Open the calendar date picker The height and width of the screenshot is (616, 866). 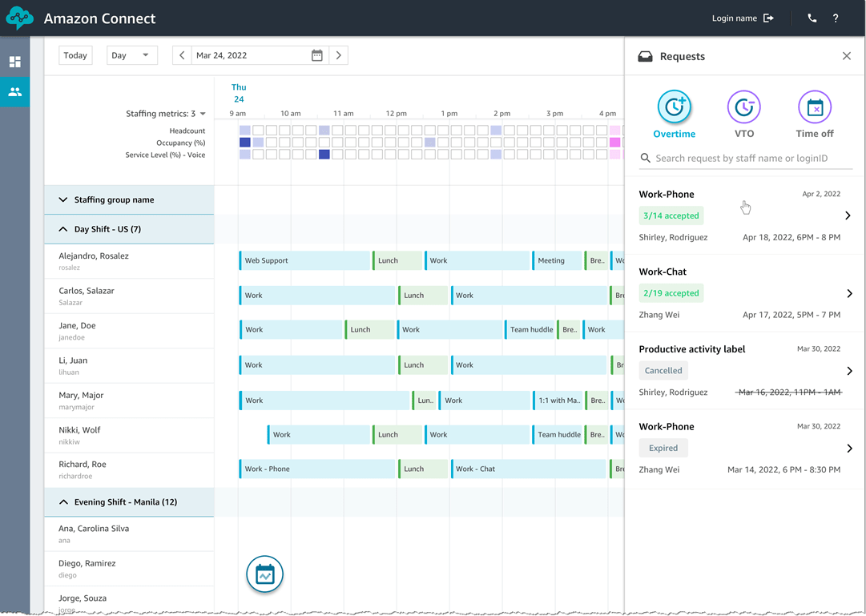click(316, 55)
